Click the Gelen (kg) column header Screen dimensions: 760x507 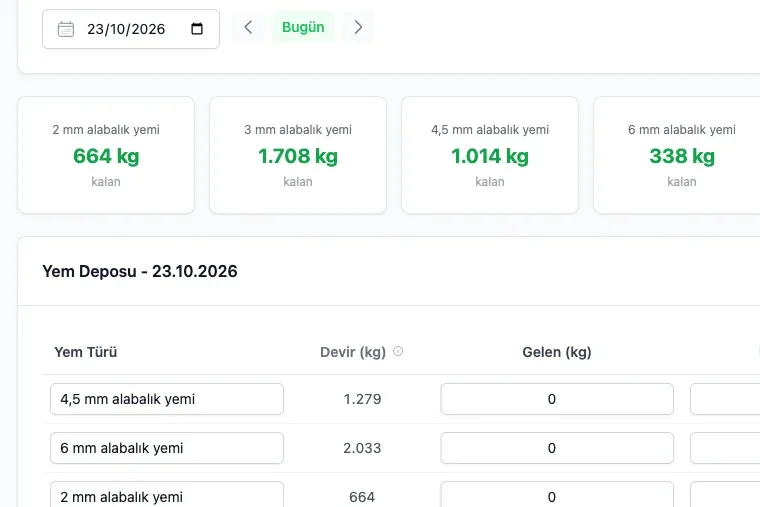(557, 352)
